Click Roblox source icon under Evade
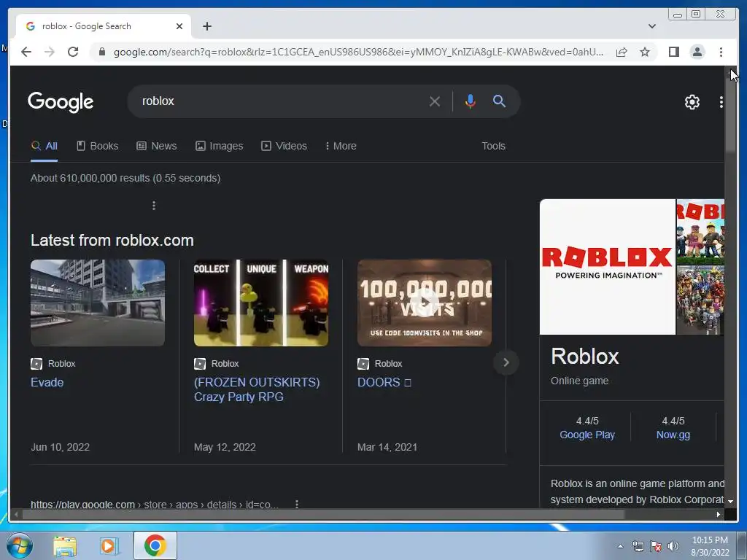Screen dimensions: 747x560 coord(36,364)
